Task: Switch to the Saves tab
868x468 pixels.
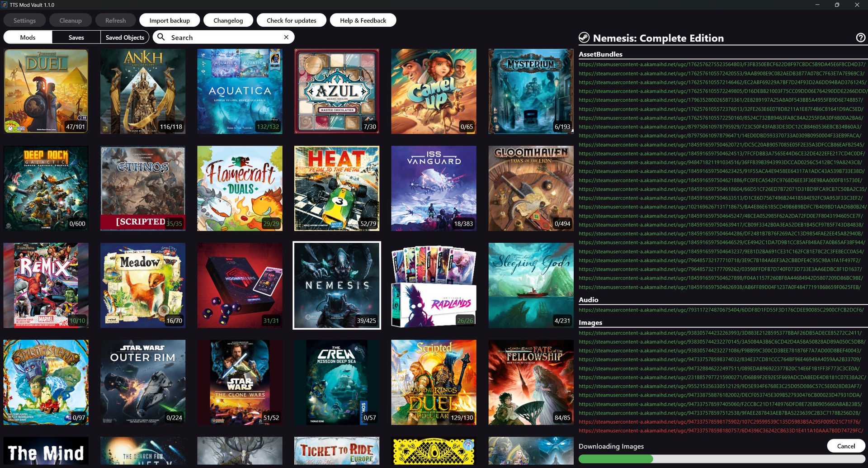Action: (76, 37)
